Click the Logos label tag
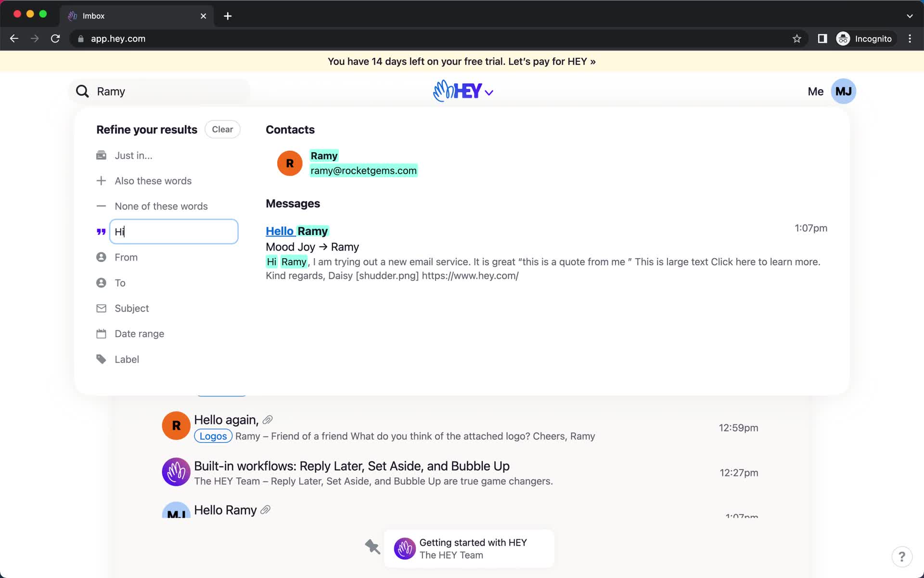The height and width of the screenshot is (578, 924). [213, 436]
